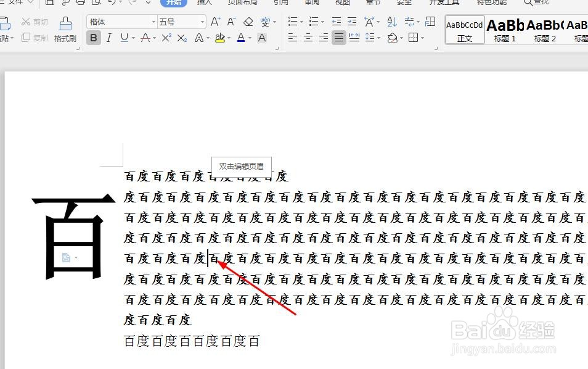The width and height of the screenshot is (588, 369).
Task: Click the wén phonetic guide icon
Action: (265, 22)
